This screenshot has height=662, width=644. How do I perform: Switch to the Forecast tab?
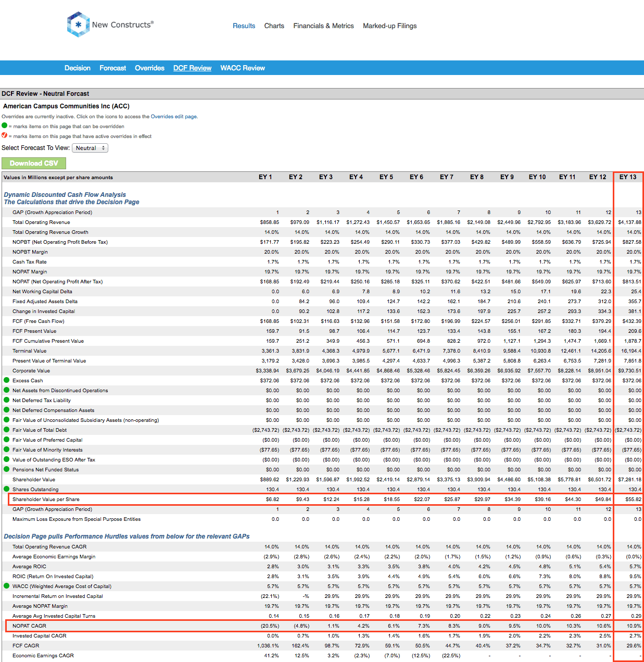113,68
